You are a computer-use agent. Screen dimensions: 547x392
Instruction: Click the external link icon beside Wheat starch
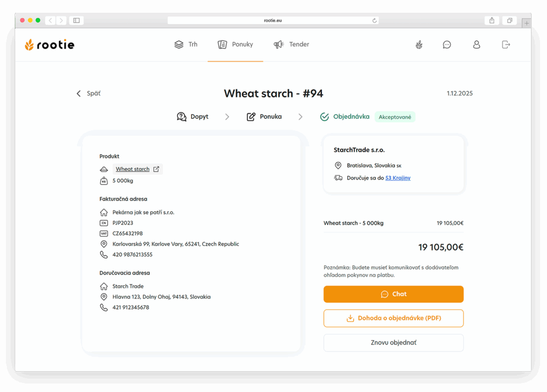pos(156,169)
